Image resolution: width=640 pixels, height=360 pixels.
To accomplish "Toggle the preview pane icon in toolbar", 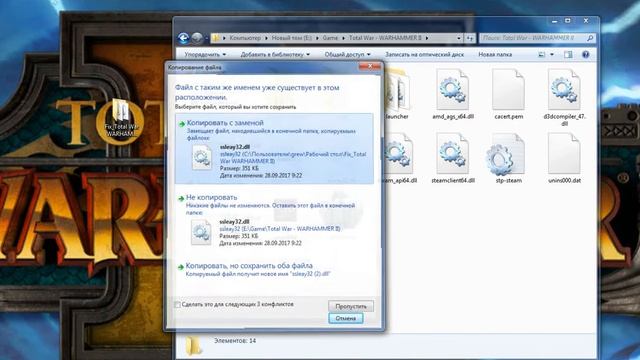I will [x=568, y=54].
